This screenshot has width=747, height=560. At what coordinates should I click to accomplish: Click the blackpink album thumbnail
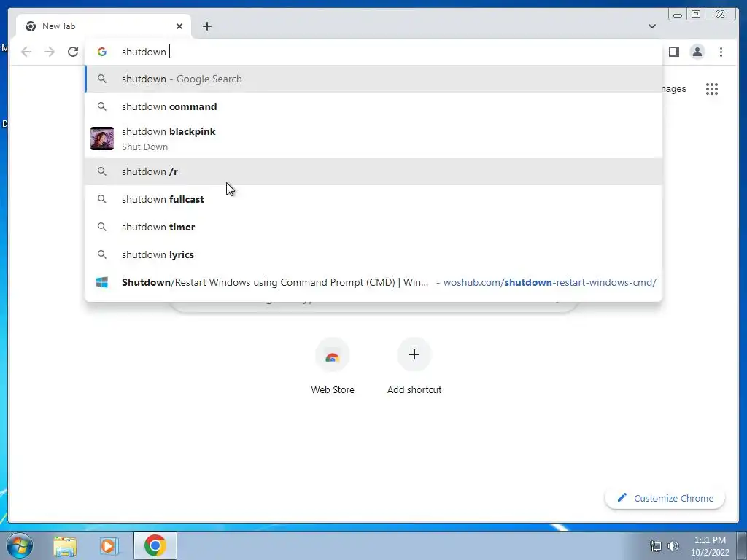(x=102, y=139)
